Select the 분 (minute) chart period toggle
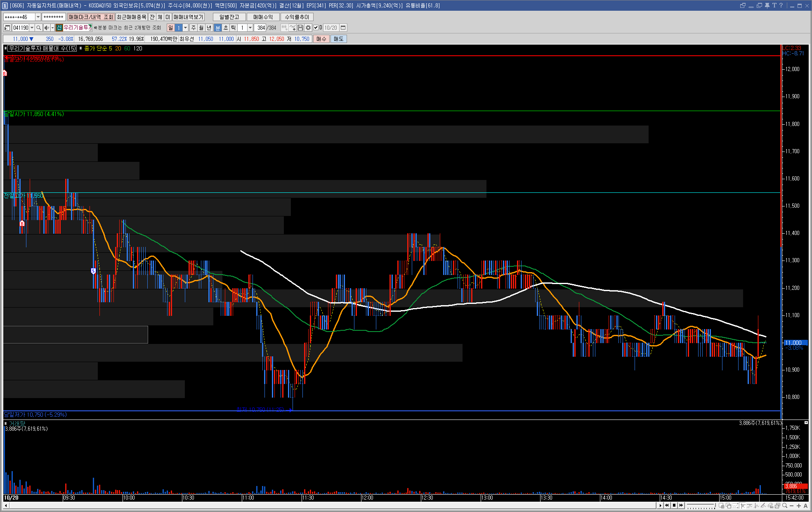 pos(218,28)
